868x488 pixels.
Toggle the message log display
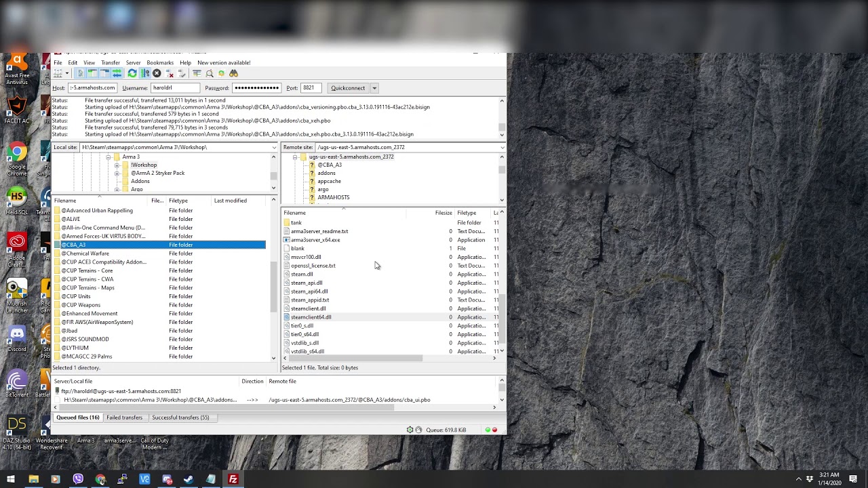[x=80, y=73]
